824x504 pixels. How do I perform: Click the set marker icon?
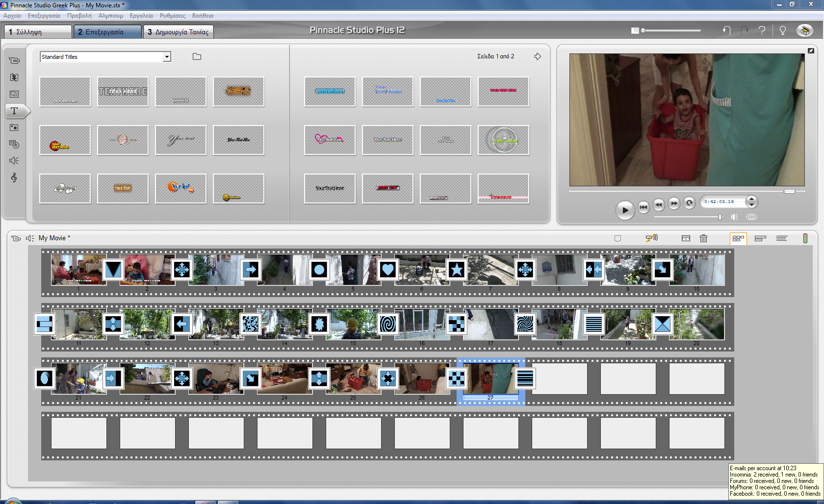pos(618,238)
